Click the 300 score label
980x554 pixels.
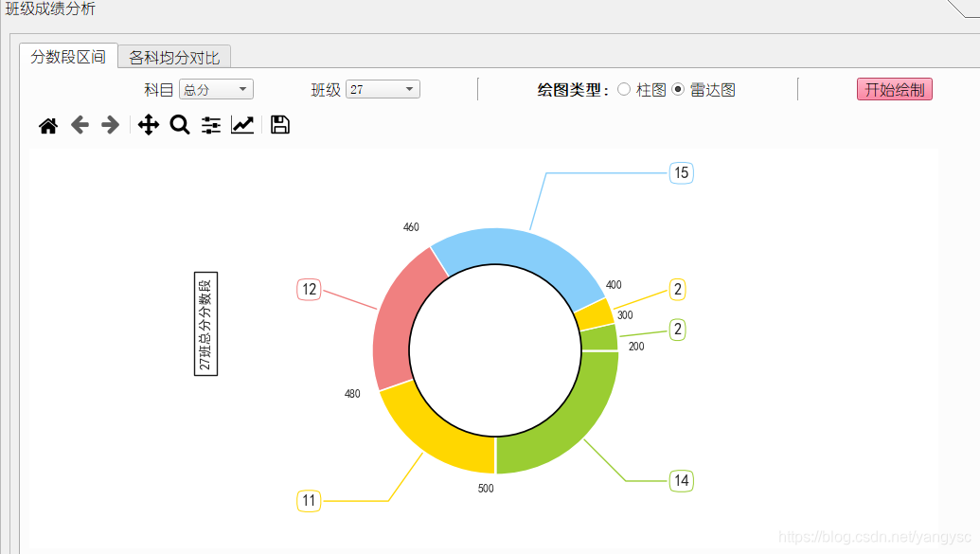pos(625,315)
